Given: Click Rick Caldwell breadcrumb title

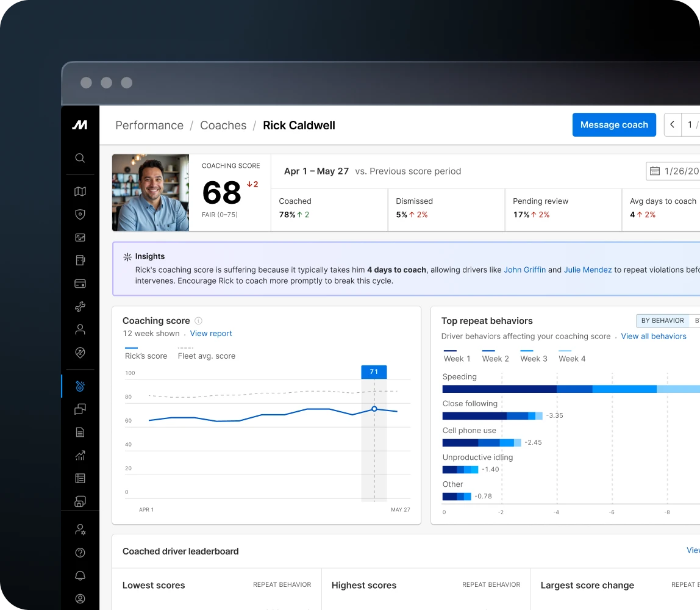Looking at the screenshot, I should pos(299,125).
